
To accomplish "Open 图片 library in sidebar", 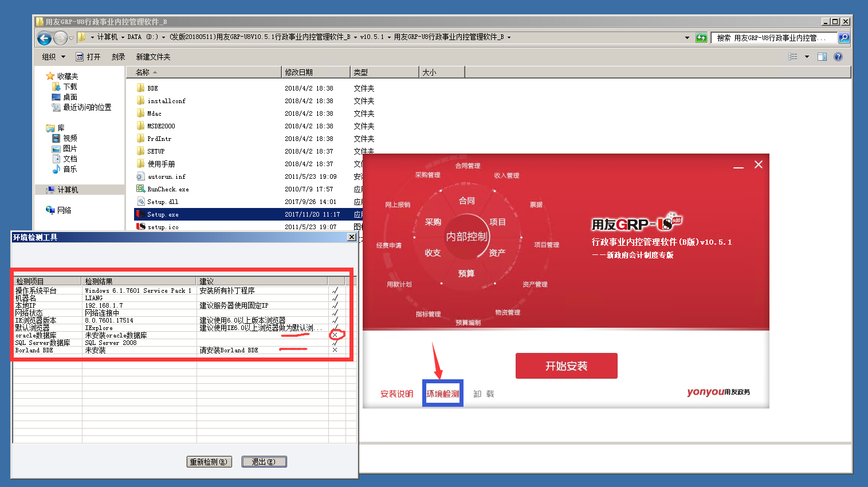I will (65, 148).
